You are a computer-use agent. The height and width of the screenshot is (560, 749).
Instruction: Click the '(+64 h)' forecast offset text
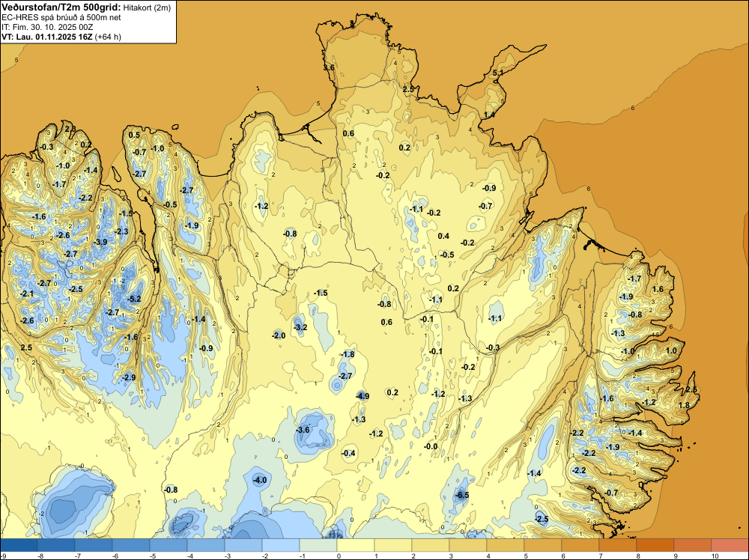point(108,37)
